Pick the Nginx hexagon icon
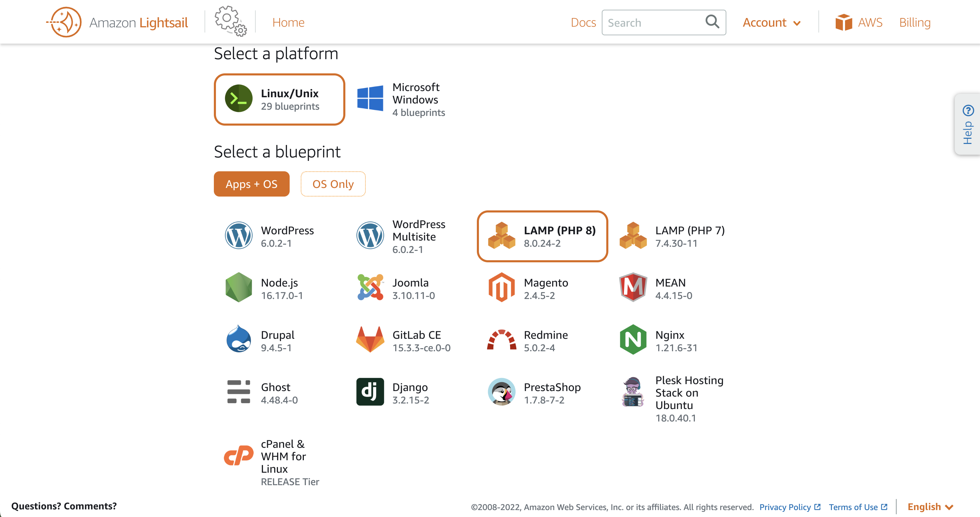The height and width of the screenshot is (517, 980). pyautogui.click(x=633, y=339)
